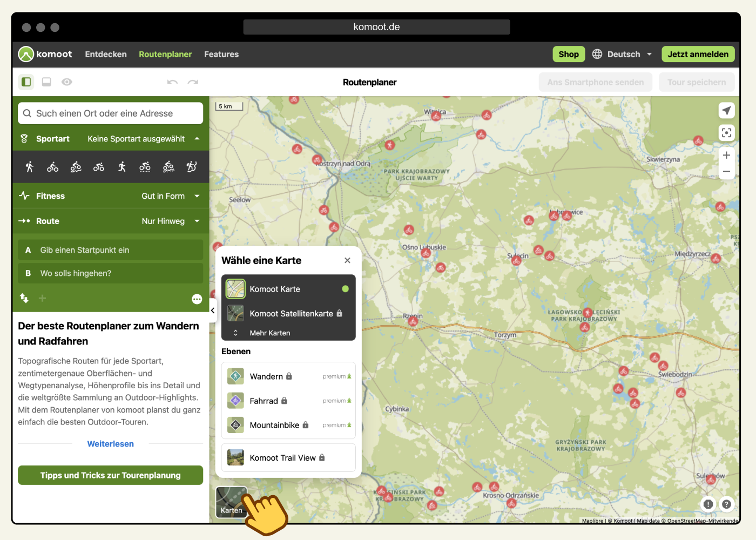Zoom in on the map
756x540 pixels.
click(x=726, y=155)
